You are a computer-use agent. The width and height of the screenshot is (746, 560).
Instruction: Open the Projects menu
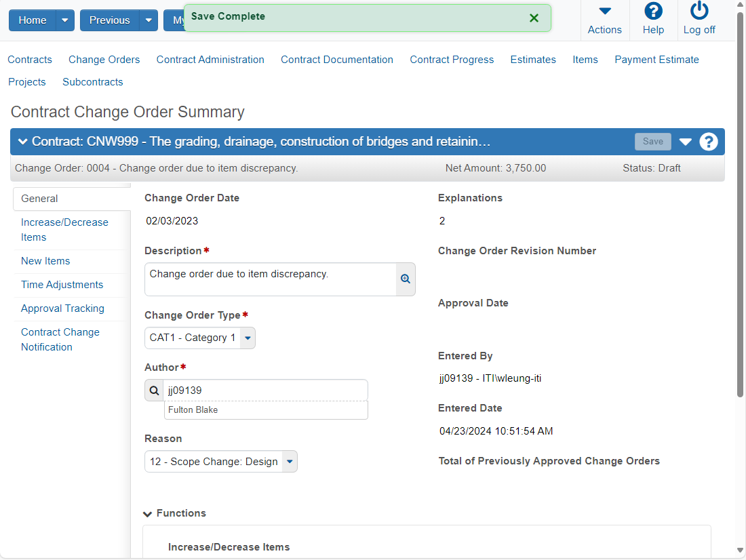[x=27, y=82]
